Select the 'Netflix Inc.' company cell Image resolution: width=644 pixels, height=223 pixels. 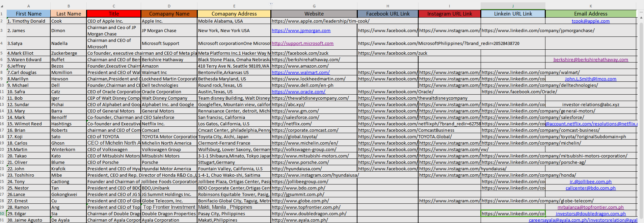tap(169, 124)
